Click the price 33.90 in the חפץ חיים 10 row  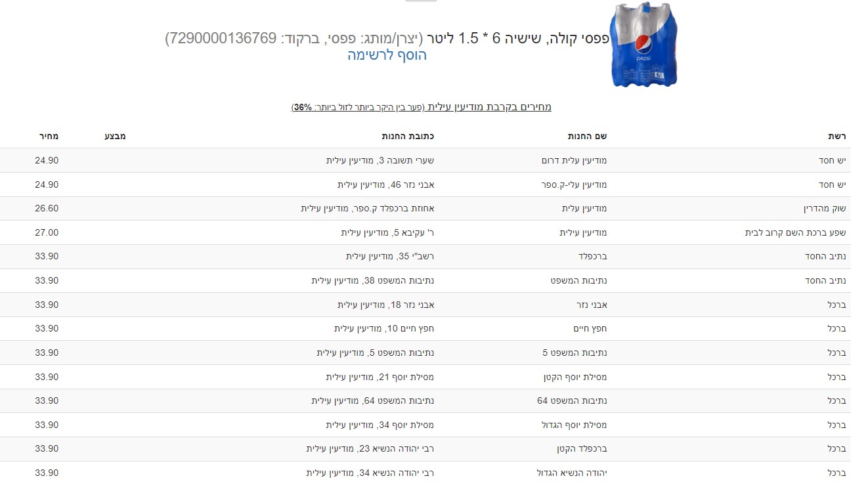click(x=47, y=329)
